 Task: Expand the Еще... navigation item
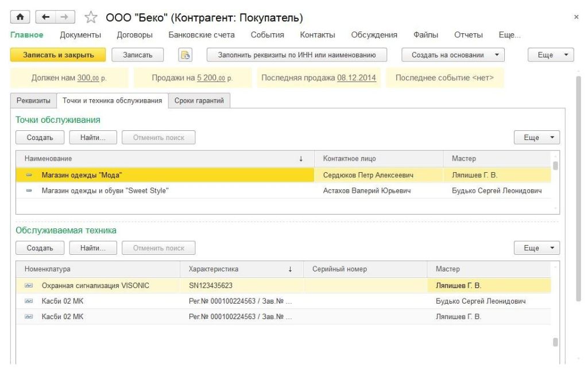(509, 35)
